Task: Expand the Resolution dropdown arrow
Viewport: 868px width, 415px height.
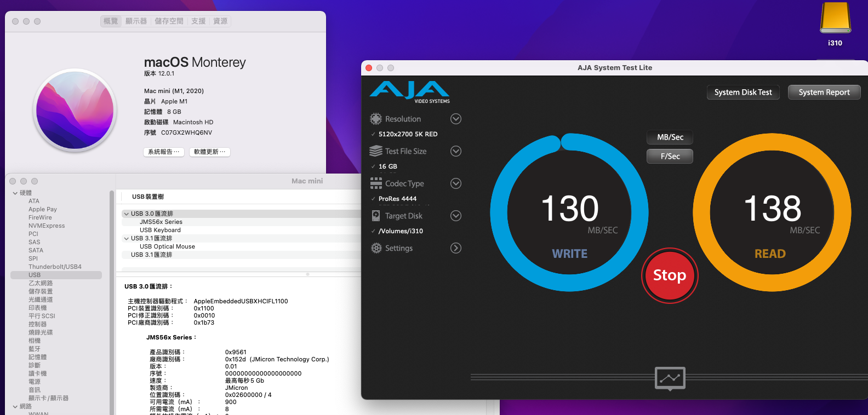Action: click(x=456, y=119)
